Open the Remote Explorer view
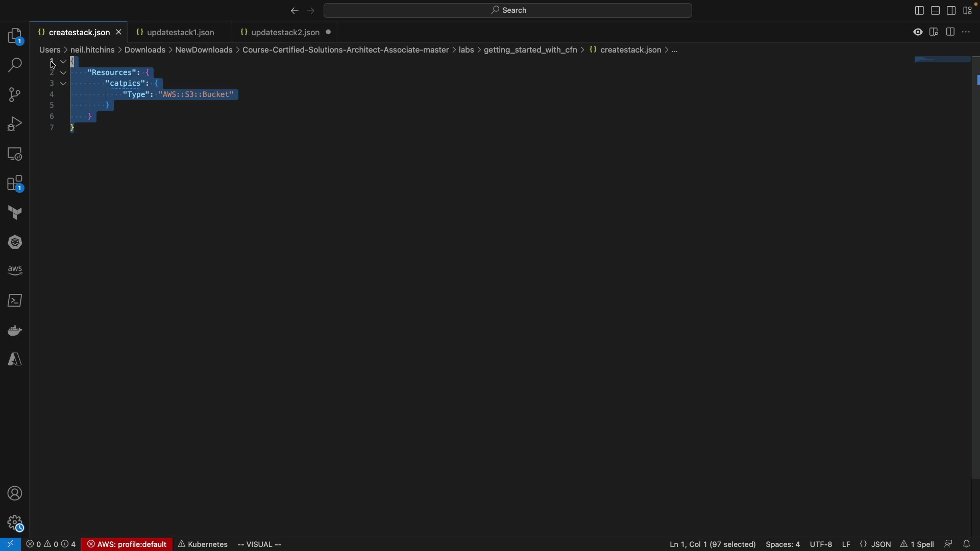This screenshot has height=551, width=980. [15, 154]
